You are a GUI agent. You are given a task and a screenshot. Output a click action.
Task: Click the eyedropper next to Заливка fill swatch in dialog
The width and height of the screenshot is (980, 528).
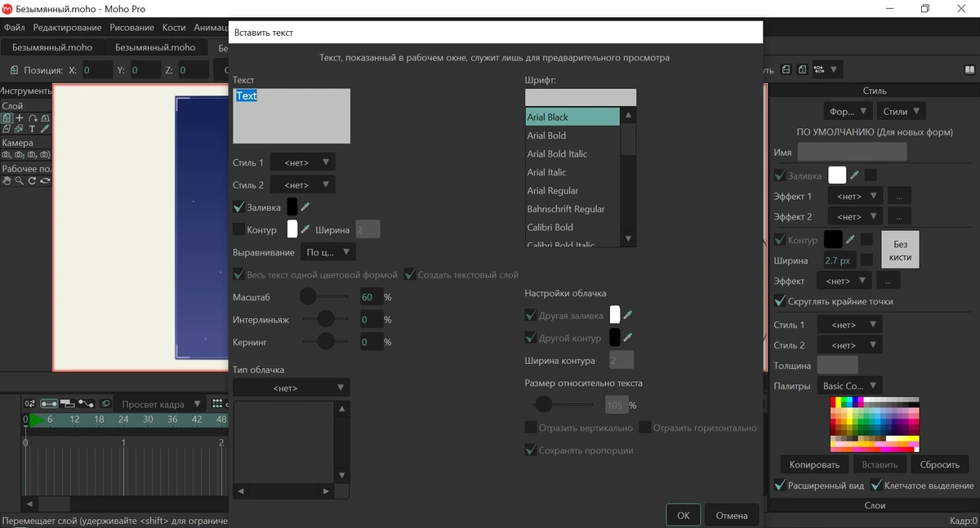305,207
